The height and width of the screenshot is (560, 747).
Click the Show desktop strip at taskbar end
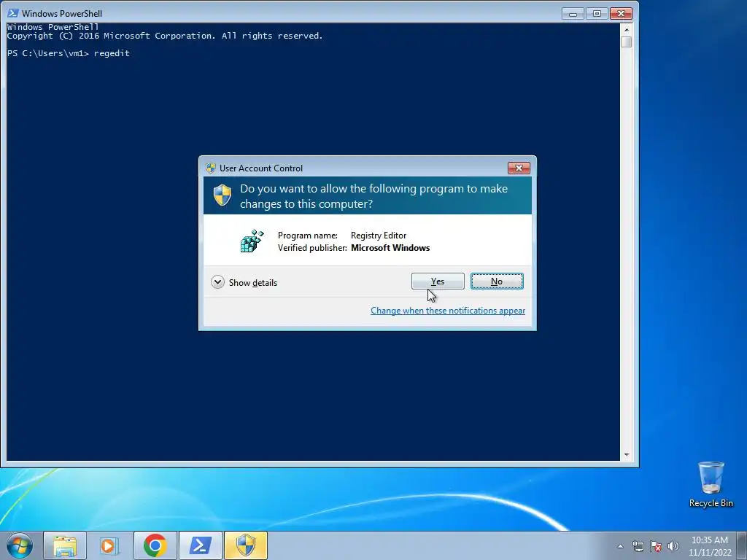coord(742,546)
